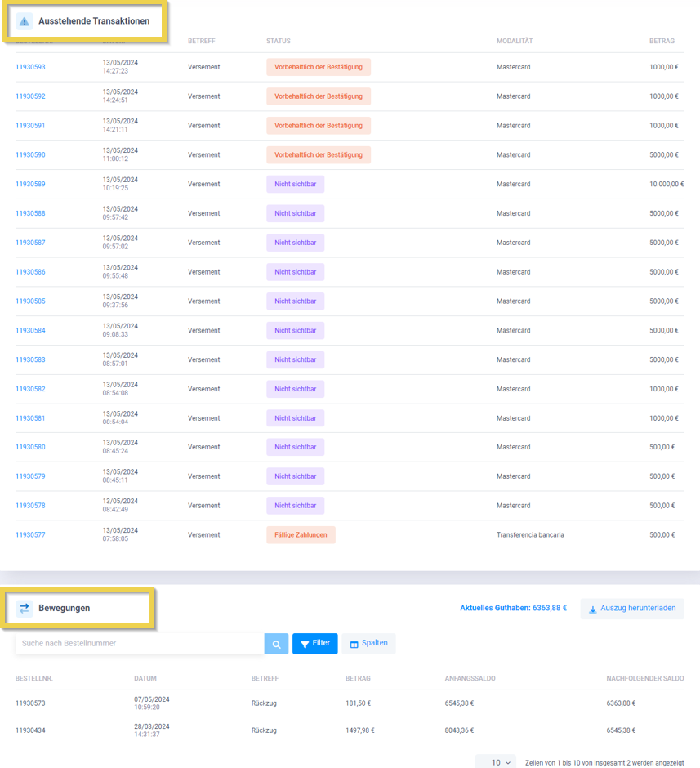Sort movements by Nachfolgender Saldo header

(644, 679)
